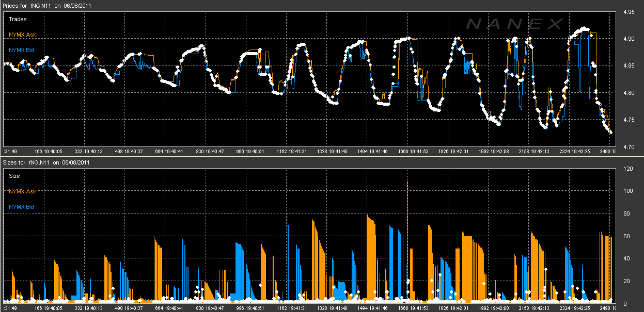Image resolution: width=644 pixels, height=312 pixels.
Task: Toggle NYMX Ask series in price chart
Action: (22, 35)
